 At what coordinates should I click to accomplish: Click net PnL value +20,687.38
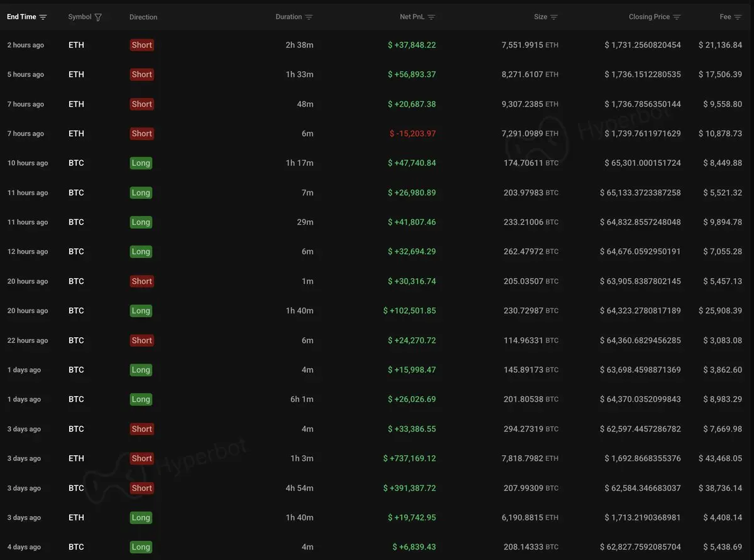(x=412, y=104)
